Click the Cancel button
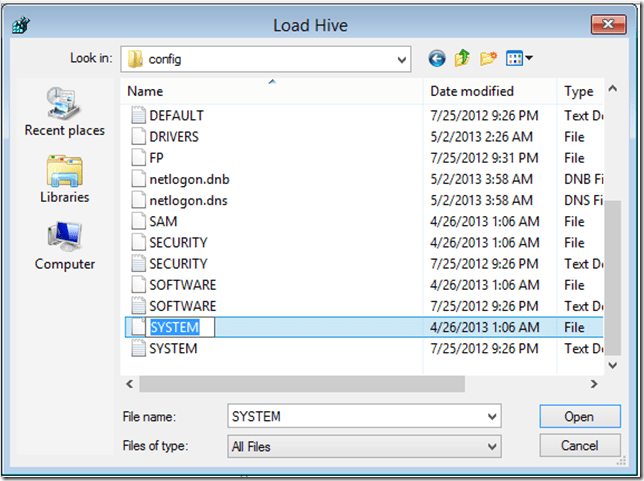Image resolution: width=644 pixels, height=481 pixels. 580,445
